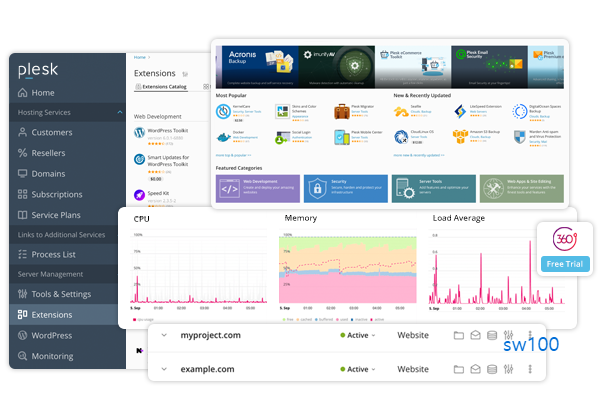Click the Plesk logo in sidebar
600x400 pixels.
pos(38,70)
